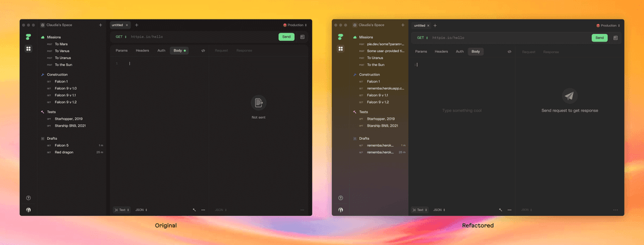Add new item with sidebar plus in Refactored window

pyautogui.click(x=402, y=25)
